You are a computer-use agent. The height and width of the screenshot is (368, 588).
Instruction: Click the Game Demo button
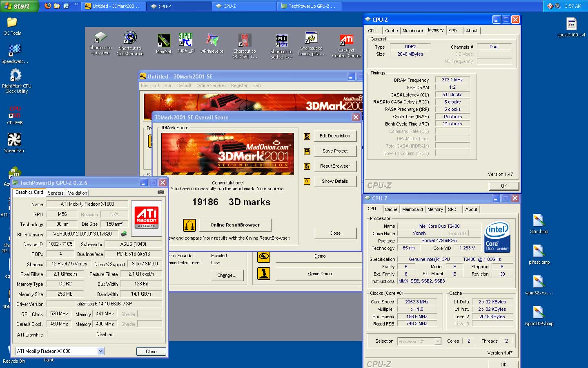(320, 274)
